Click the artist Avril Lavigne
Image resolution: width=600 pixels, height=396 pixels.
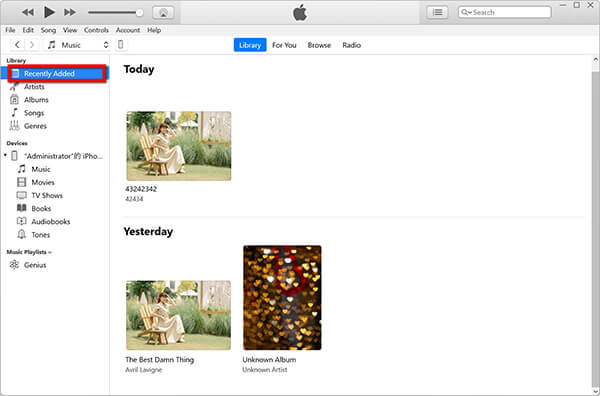tap(143, 370)
